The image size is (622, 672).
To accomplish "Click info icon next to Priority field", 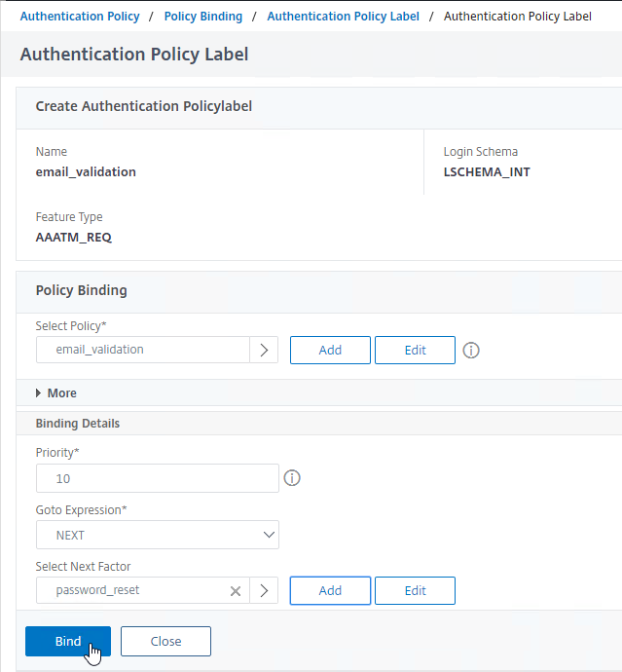I will 292,478.
